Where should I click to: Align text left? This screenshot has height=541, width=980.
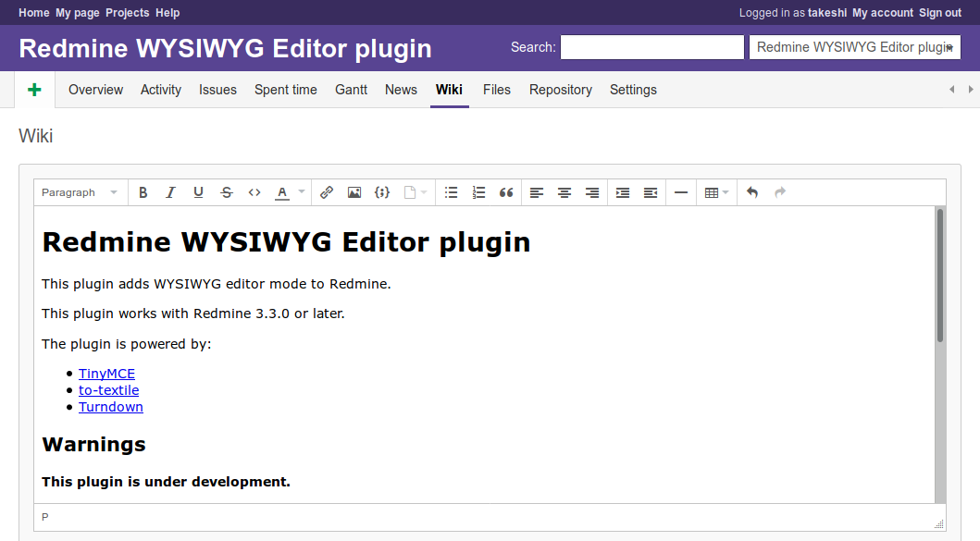(536, 192)
